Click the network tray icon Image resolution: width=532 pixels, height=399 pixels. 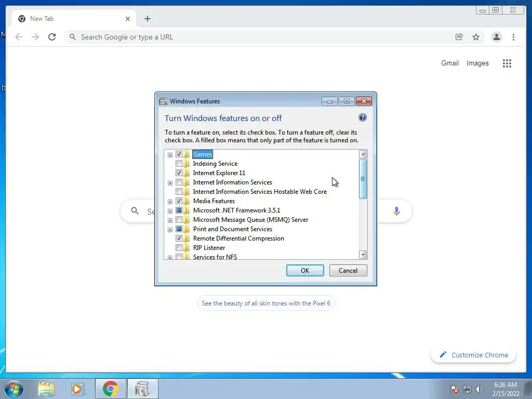tap(467, 389)
